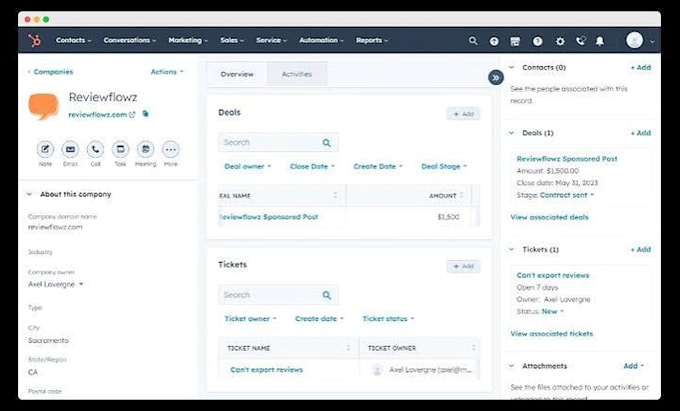The width and height of the screenshot is (680, 411).
Task: Click the upgrade arrow icon in top bar
Action: point(494,41)
